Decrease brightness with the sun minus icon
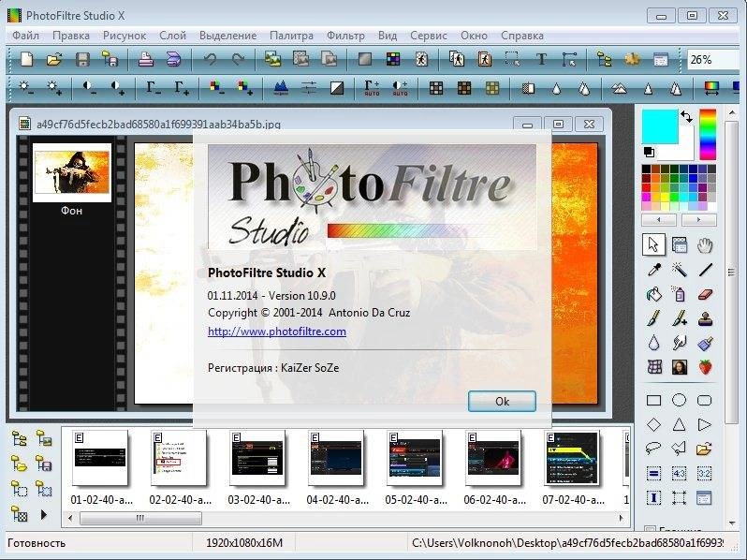The height and width of the screenshot is (560, 747). click(26, 88)
